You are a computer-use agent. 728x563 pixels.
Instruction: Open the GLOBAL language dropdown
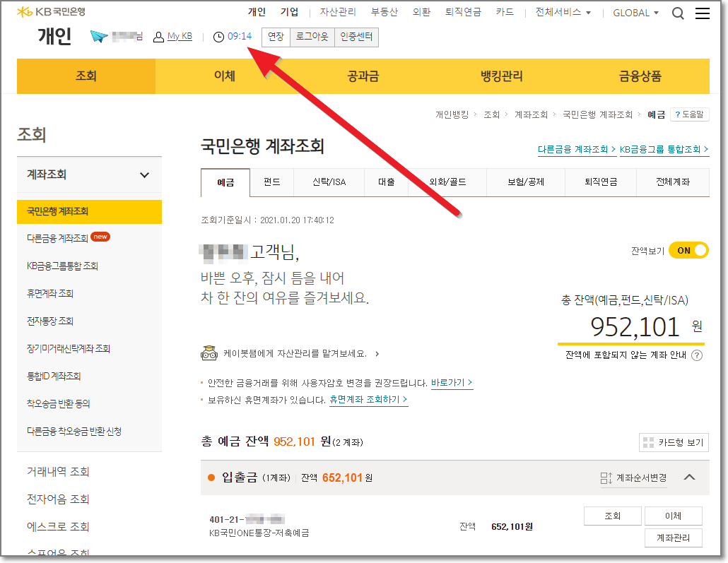pyautogui.click(x=635, y=13)
